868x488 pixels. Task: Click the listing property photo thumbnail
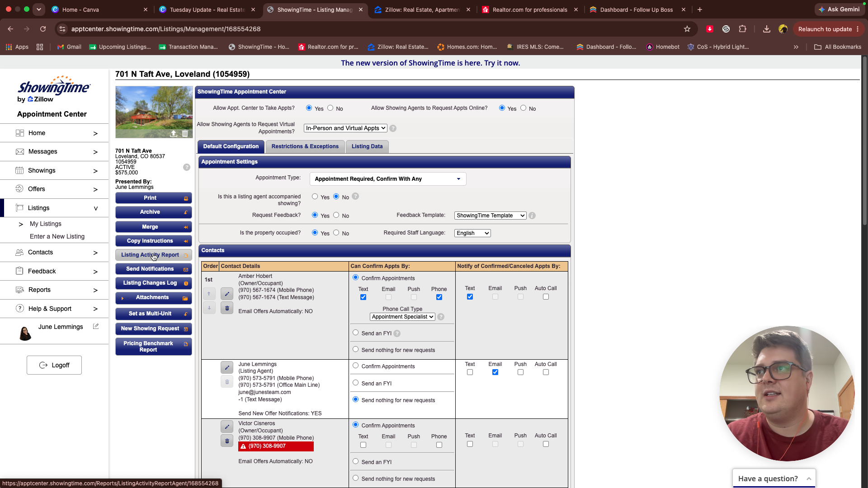pos(154,112)
